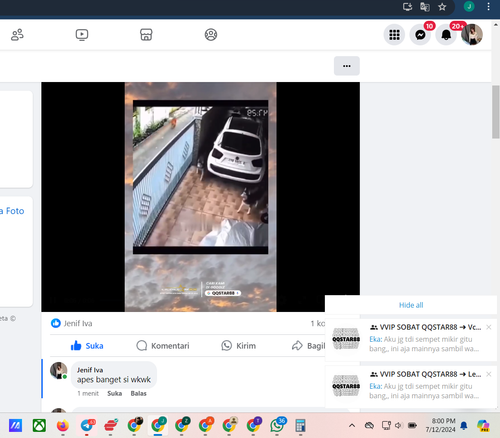Screen dimensions: 500x438
Task: Open Calculator in taskbar
Action: click(x=300, y=425)
